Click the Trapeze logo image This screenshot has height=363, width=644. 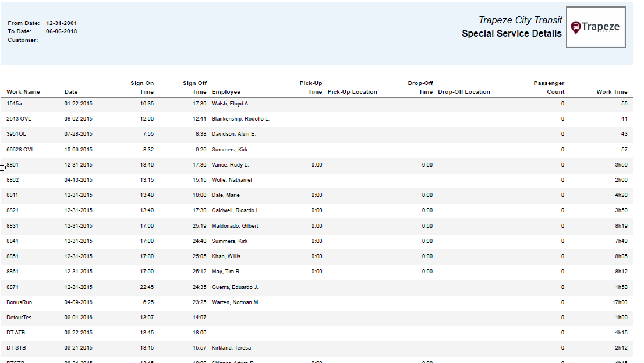coord(596,27)
